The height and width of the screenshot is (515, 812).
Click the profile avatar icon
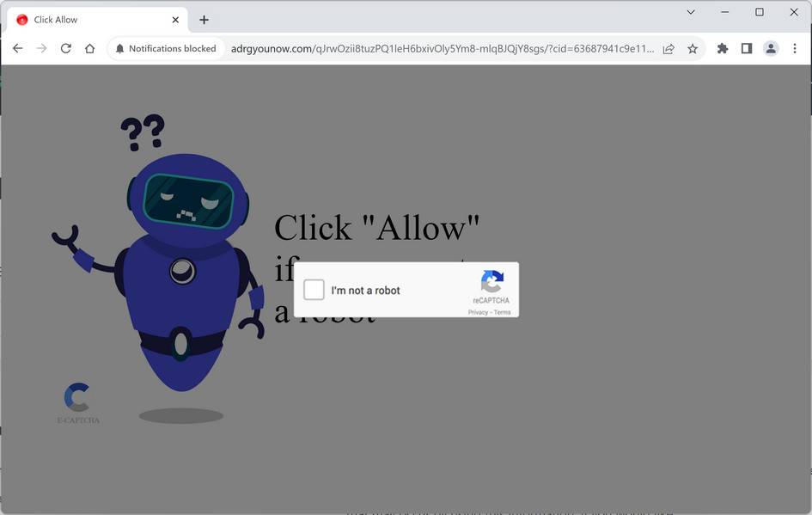(770, 49)
